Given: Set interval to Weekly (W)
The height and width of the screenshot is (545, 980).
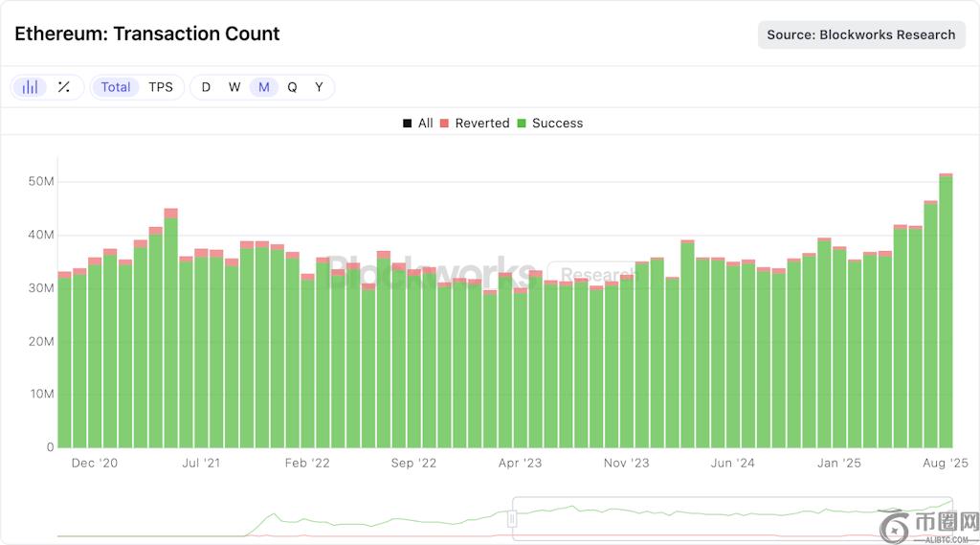Looking at the screenshot, I should tap(234, 87).
